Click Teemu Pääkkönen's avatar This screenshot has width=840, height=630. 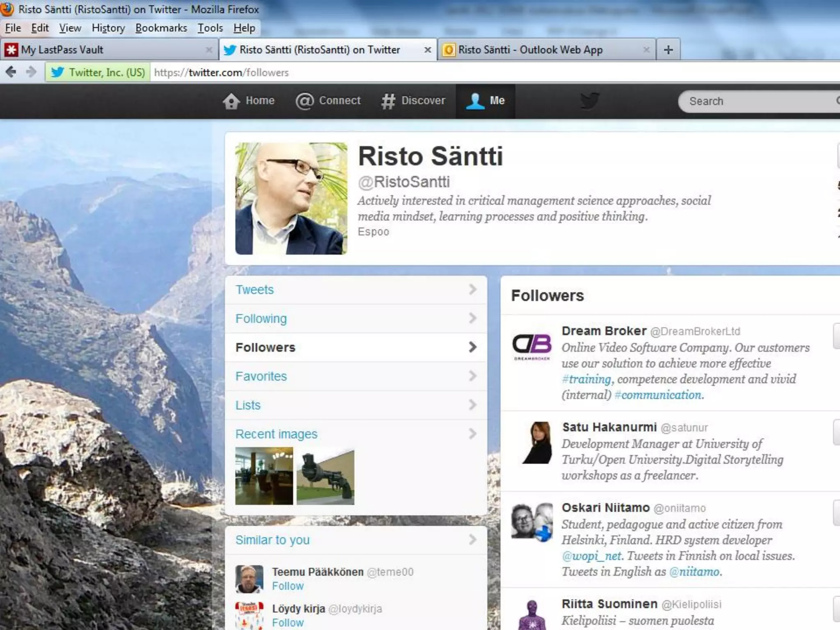[x=249, y=579]
